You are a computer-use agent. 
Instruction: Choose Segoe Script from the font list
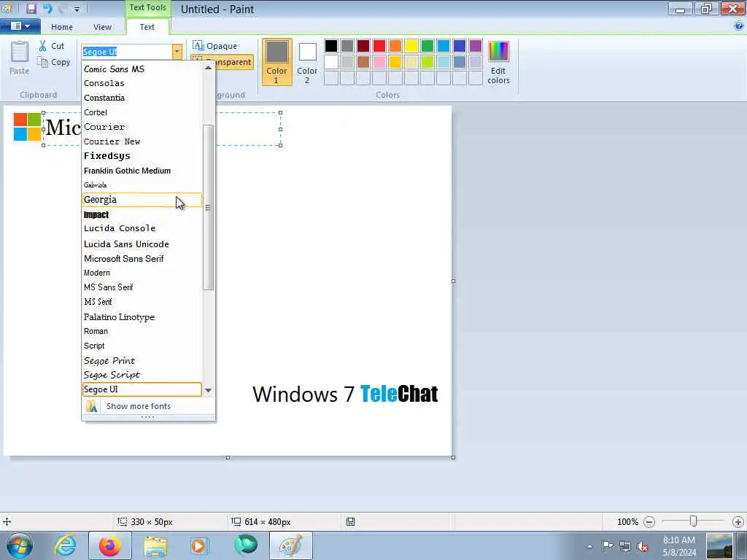coord(142,375)
